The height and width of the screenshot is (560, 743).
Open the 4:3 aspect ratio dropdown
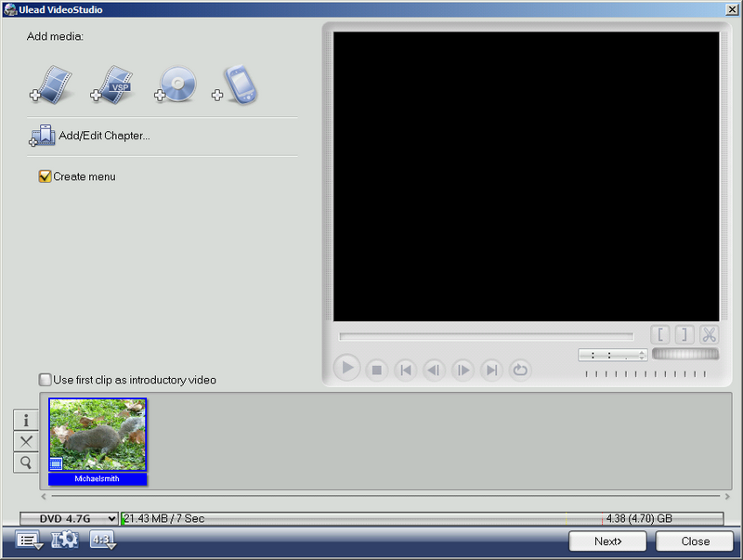click(x=100, y=540)
